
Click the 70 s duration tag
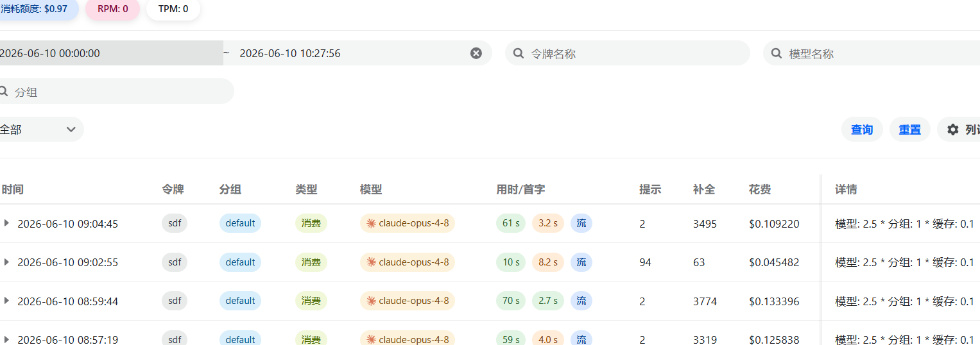[x=511, y=301]
